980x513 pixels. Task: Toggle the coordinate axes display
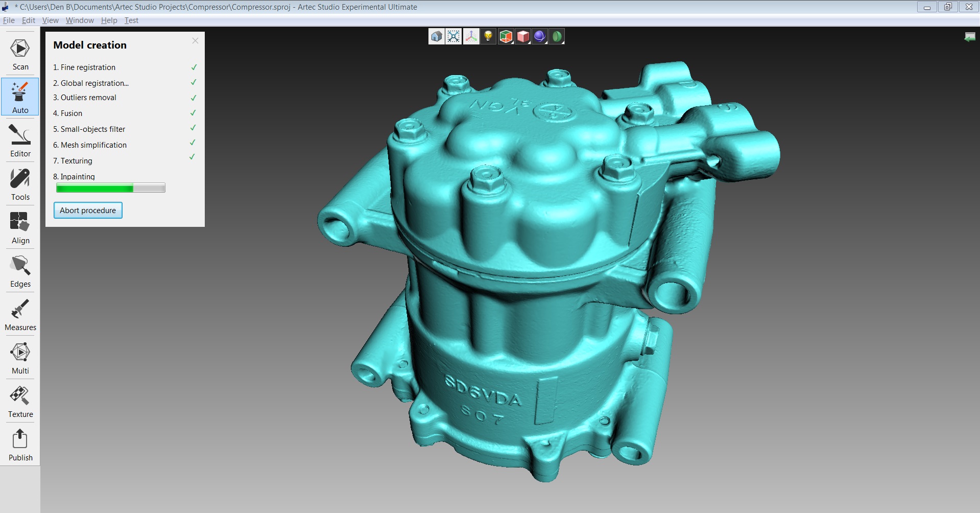pos(471,36)
